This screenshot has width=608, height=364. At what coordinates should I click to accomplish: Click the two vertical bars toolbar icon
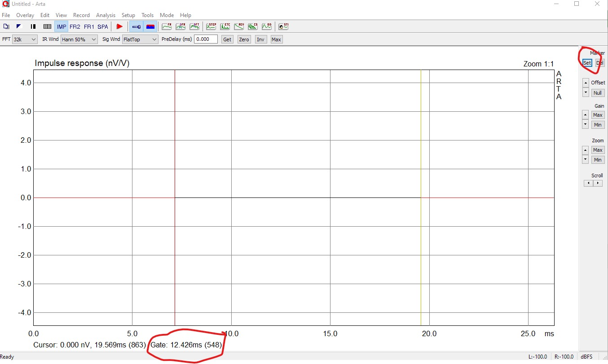click(x=33, y=26)
